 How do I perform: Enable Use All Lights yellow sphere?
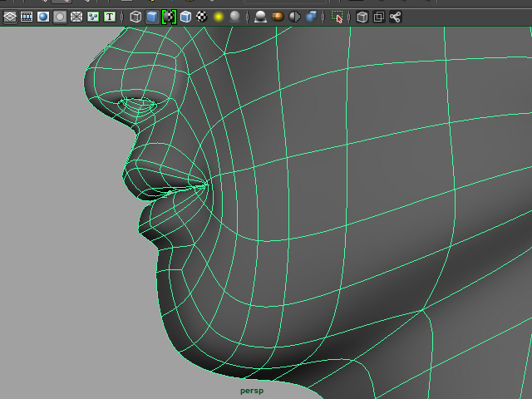point(219,17)
